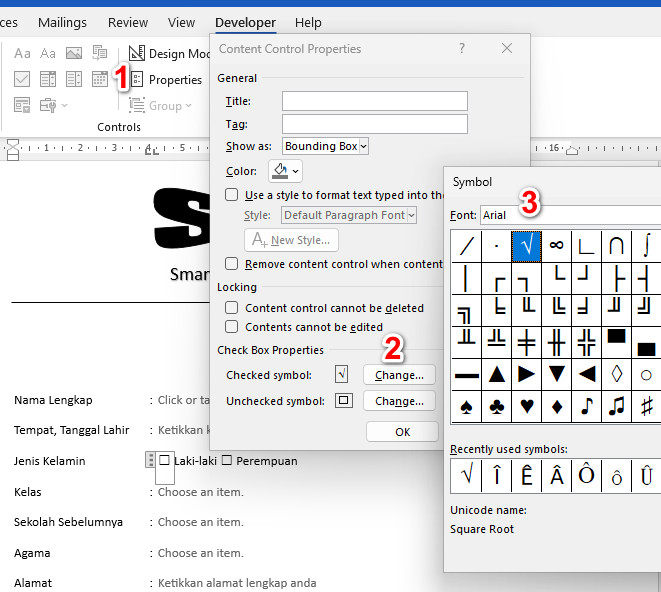Screen dimensions: 661x592
Task: Check 'Contents cannot be edited' option
Action: pyautogui.click(x=232, y=327)
